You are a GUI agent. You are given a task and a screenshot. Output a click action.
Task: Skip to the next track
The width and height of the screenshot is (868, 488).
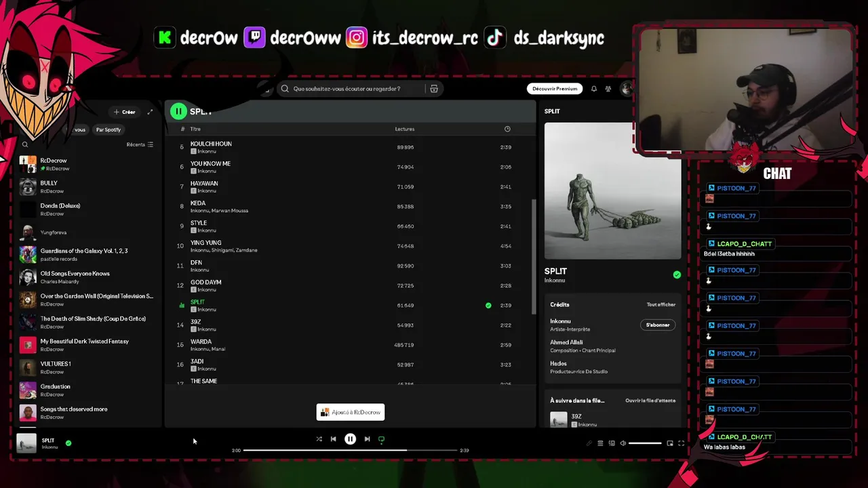click(367, 439)
